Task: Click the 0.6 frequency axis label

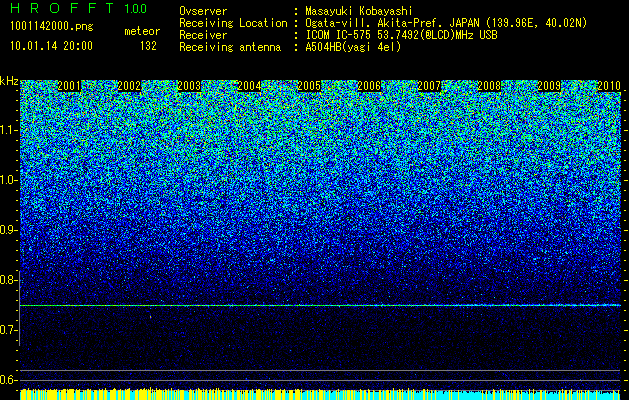Action: tap(9, 380)
